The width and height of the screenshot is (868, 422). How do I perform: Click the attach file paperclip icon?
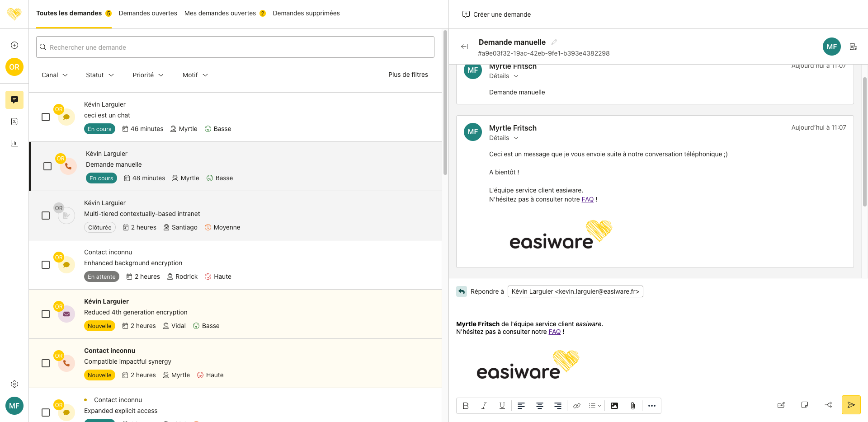[x=632, y=406]
